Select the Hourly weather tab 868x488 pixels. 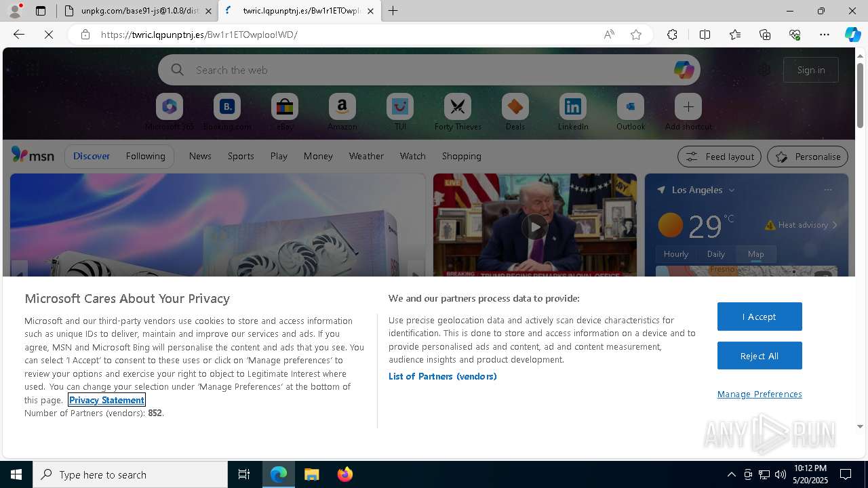tap(676, 254)
